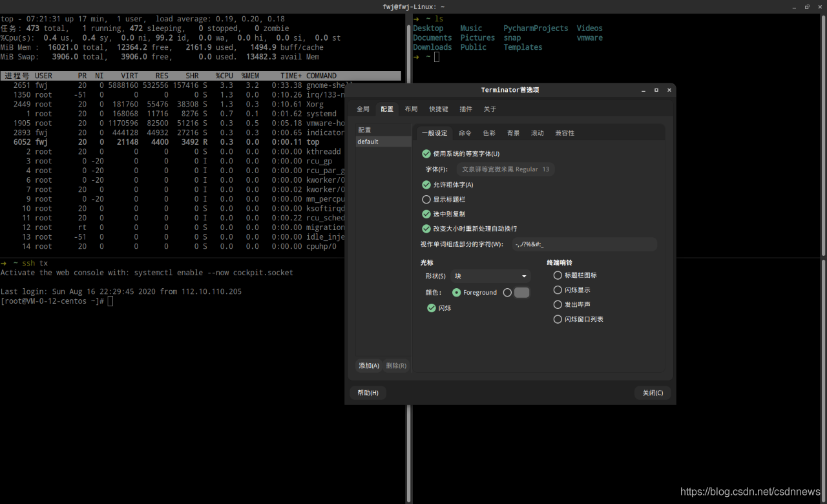Enable 发出哔声 terminal bell option
This screenshot has height=504, width=827.
click(x=558, y=304)
